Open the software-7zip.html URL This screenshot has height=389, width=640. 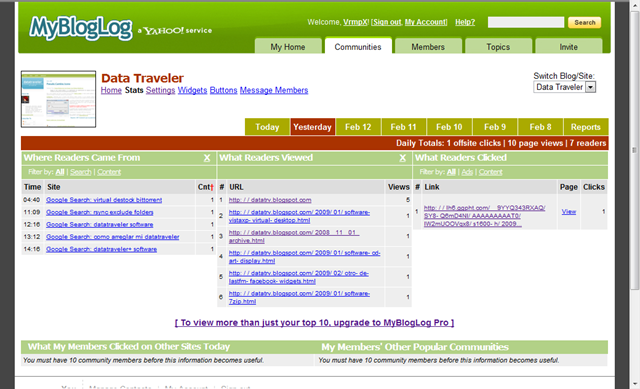(299, 298)
